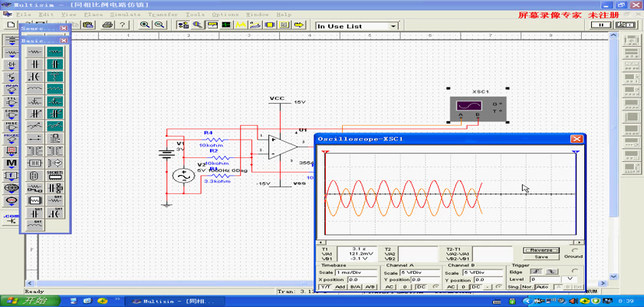The width and height of the screenshot is (644, 307).
Task: Expand the Basic component group arrow
Action: (x=11, y=56)
